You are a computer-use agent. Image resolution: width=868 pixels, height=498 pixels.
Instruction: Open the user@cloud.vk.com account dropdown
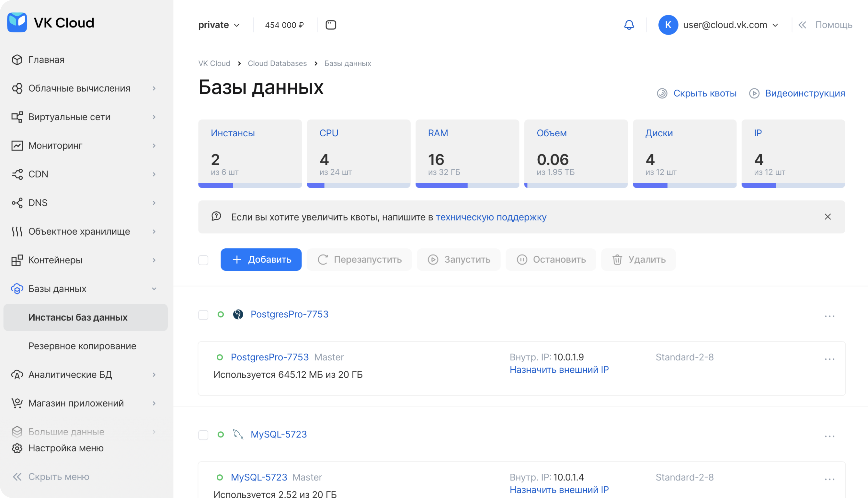(x=731, y=25)
